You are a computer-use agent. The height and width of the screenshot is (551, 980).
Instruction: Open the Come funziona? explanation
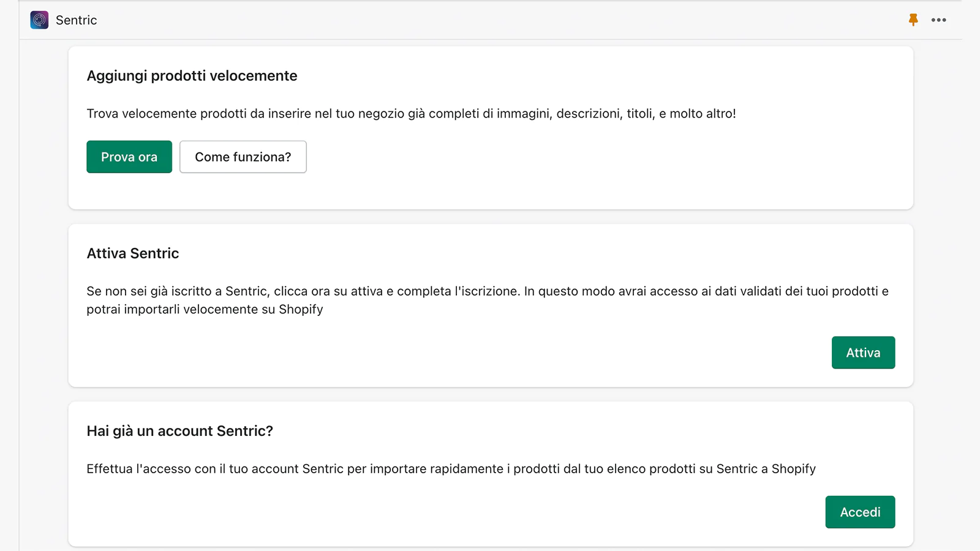[243, 157]
